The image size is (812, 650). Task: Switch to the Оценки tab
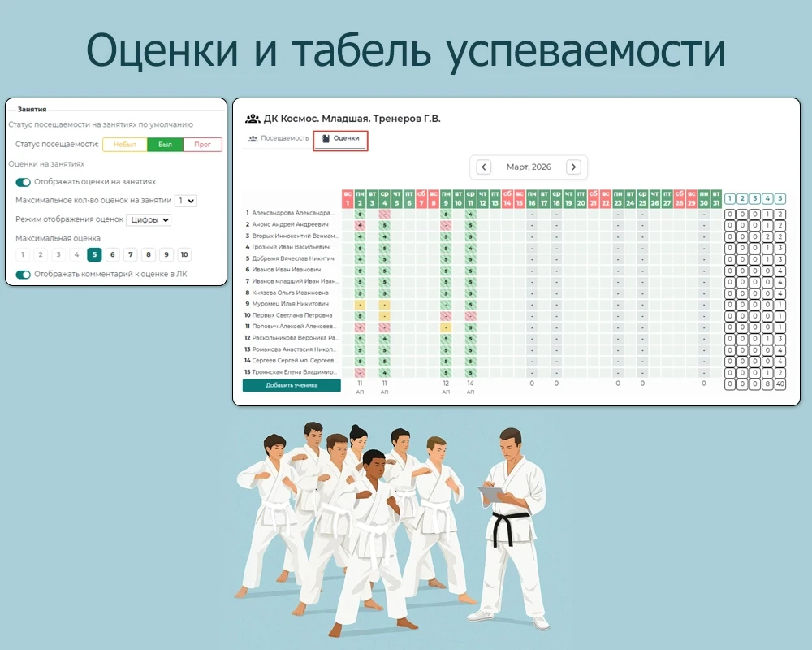point(347,138)
